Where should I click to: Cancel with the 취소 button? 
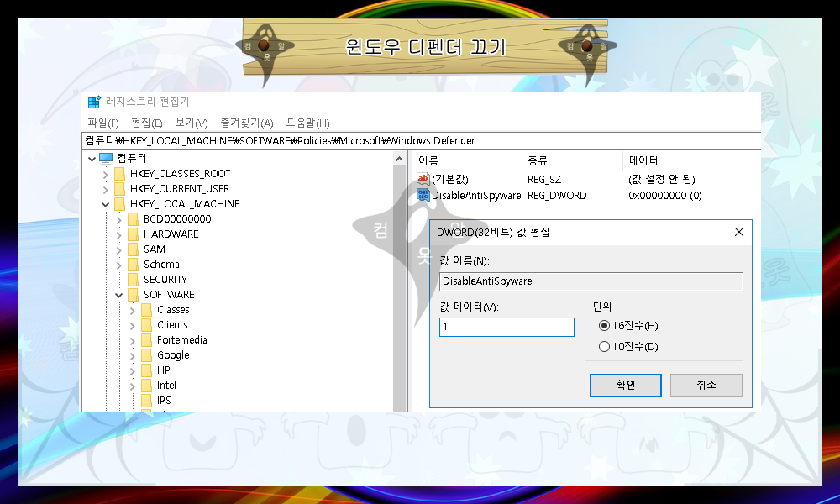706,385
